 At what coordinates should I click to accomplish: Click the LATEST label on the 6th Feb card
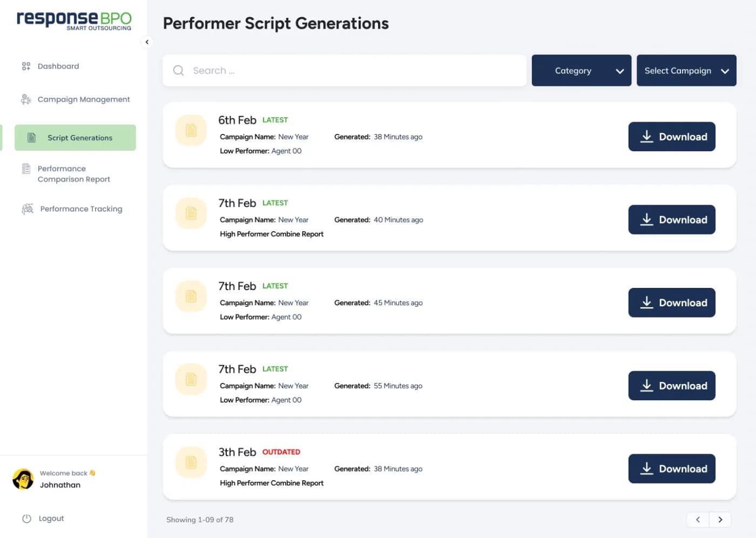pos(275,120)
